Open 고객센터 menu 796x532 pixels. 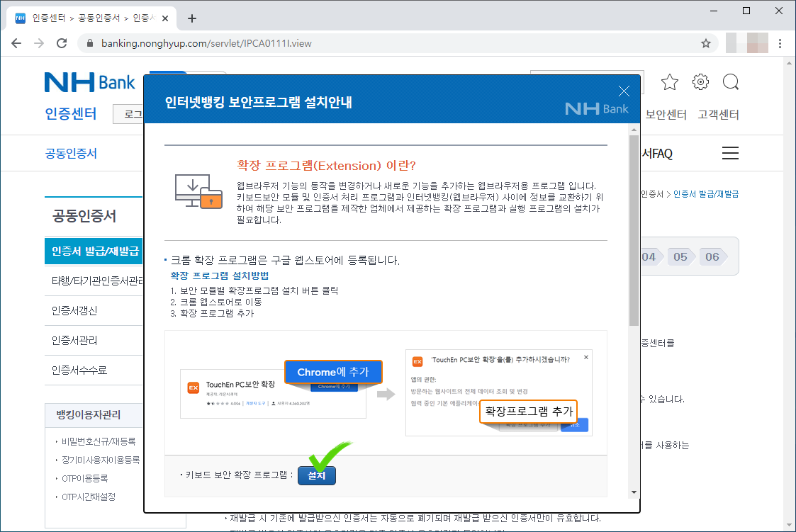tap(718, 115)
